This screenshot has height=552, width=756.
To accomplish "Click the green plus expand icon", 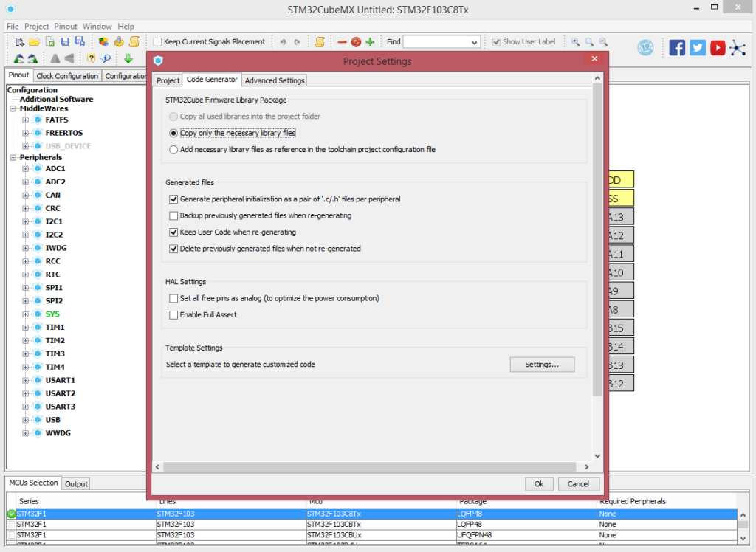I will (371, 42).
